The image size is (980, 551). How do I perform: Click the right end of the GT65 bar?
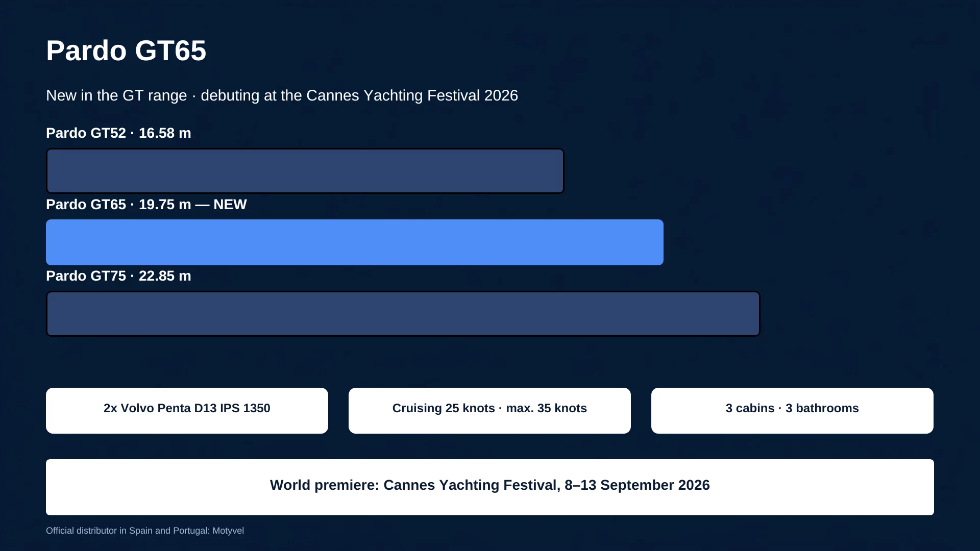point(658,242)
